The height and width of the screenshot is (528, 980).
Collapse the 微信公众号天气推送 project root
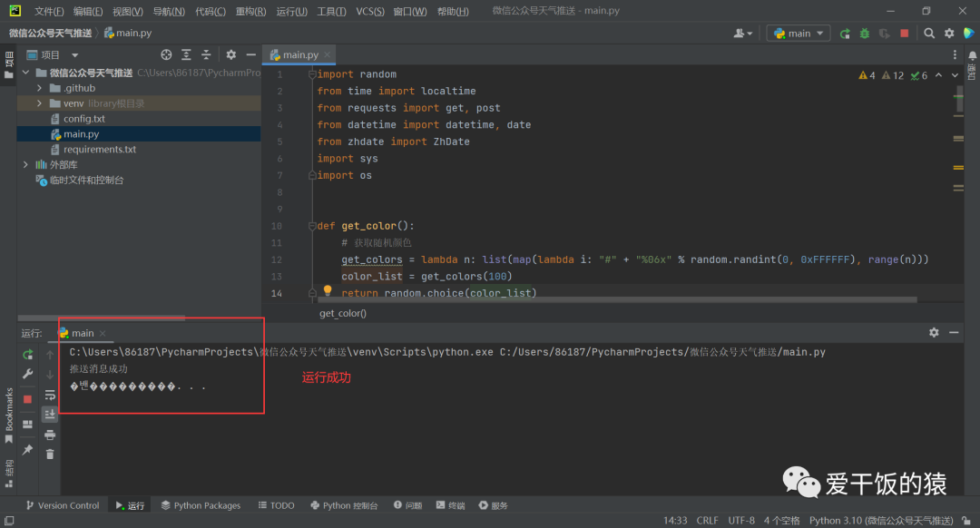(x=26, y=73)
